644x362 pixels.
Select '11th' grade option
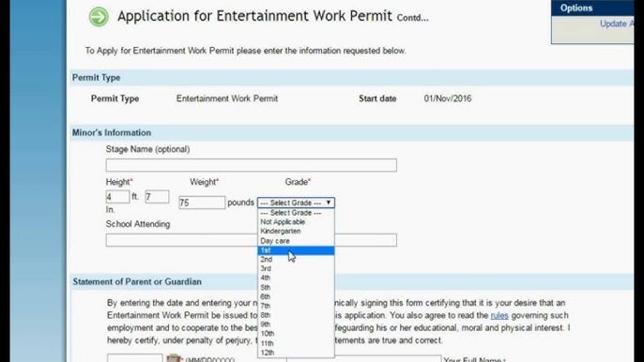(x=296, y=343)
